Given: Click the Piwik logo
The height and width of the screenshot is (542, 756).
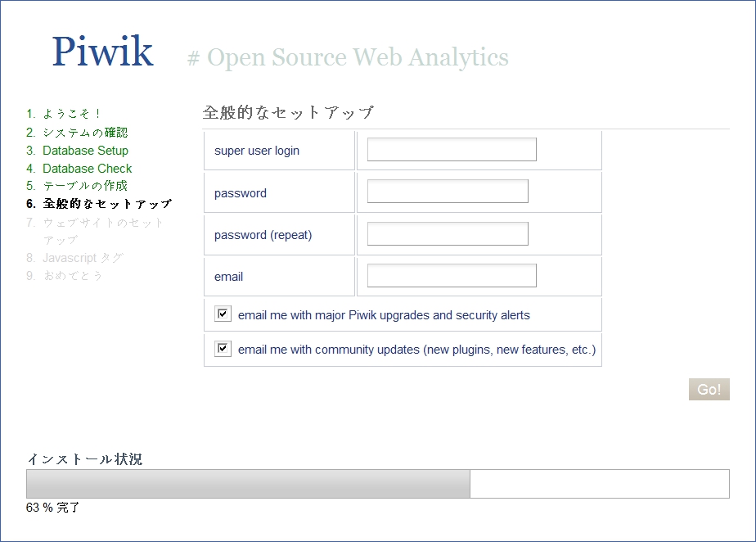Looking at the screenshot, I should [102, 51].
